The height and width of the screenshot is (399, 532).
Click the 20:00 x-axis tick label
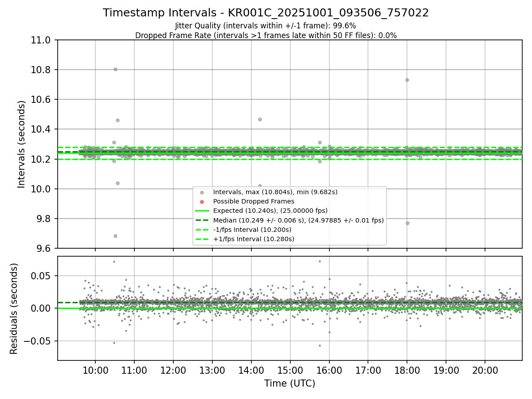(485, 370)
